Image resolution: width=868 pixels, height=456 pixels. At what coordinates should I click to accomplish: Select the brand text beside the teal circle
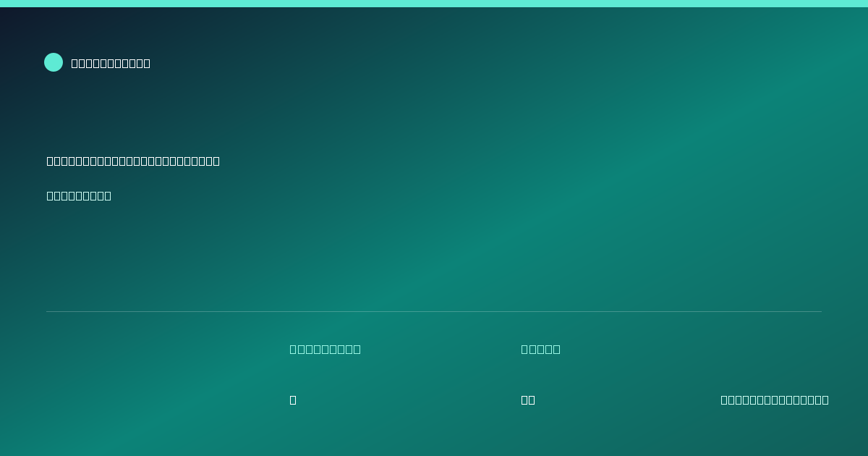(111, 63)
